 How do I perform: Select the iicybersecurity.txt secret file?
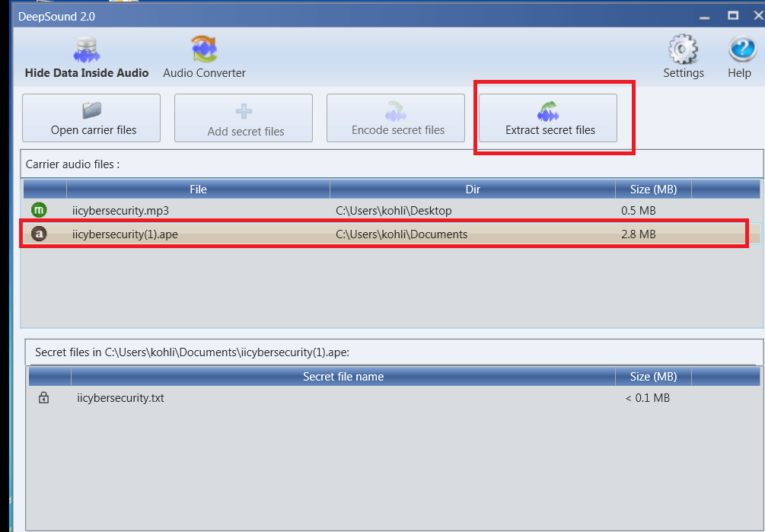pos(394,398)
